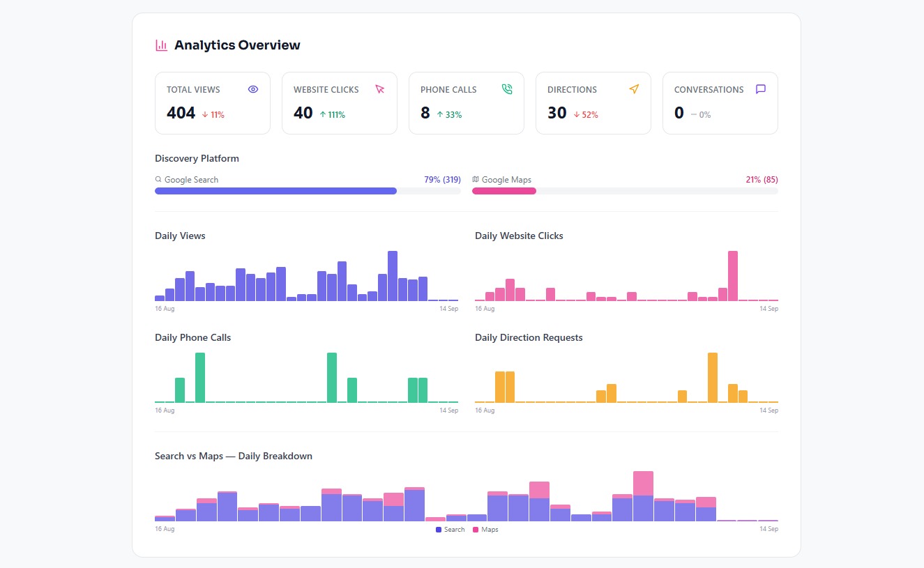The image size is (924, 568).
Task: Click the chat bubble icon in Conversations card
Action: tap(761, 89)
